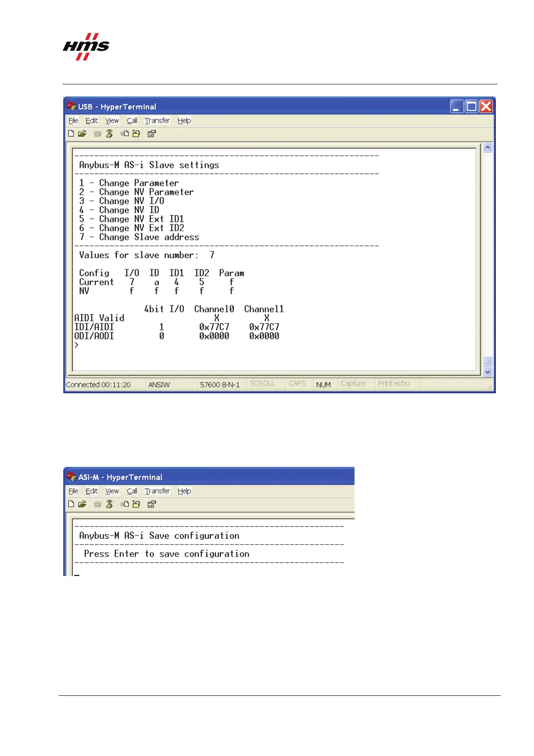The height and width of the screenshot is (756, 534).
Task: Click New icon in ASI-M HyperTerminal toolbar
Action: pyautogui.click(x=71, y=504)
